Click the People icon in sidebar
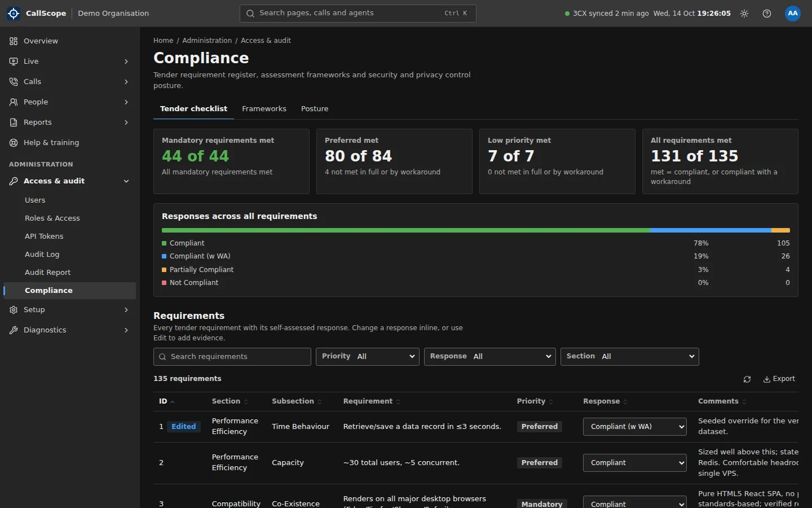 (14, 102)
